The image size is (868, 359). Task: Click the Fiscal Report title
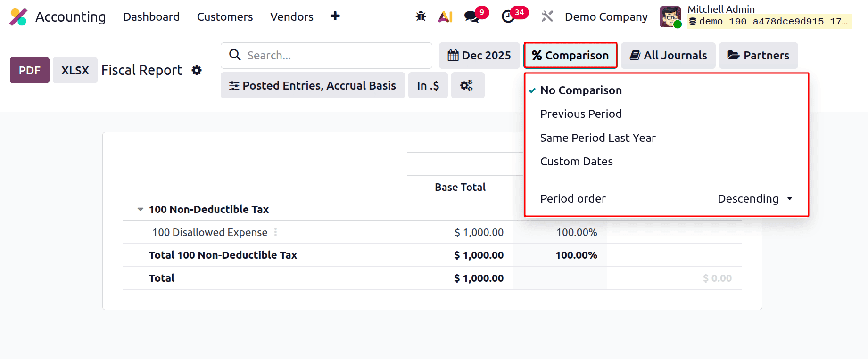pos(142,70)
